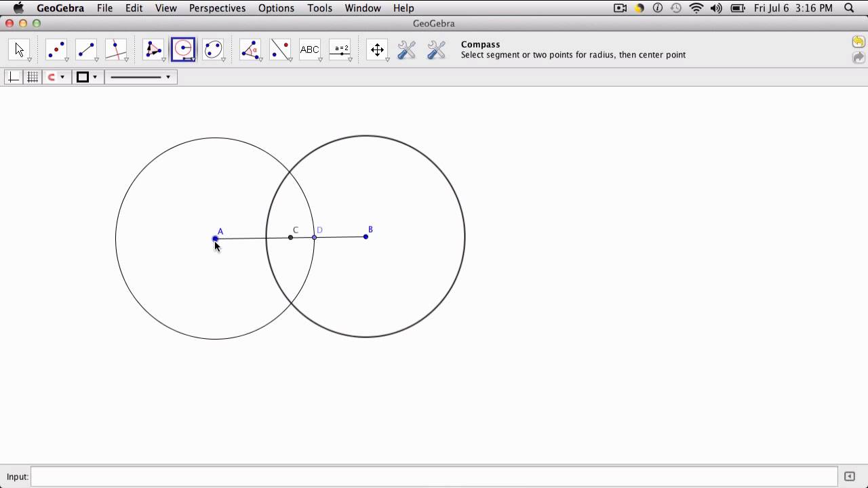The image size is (868, 488).
Task: Click the redo arrow button
Action: (859, 58)
